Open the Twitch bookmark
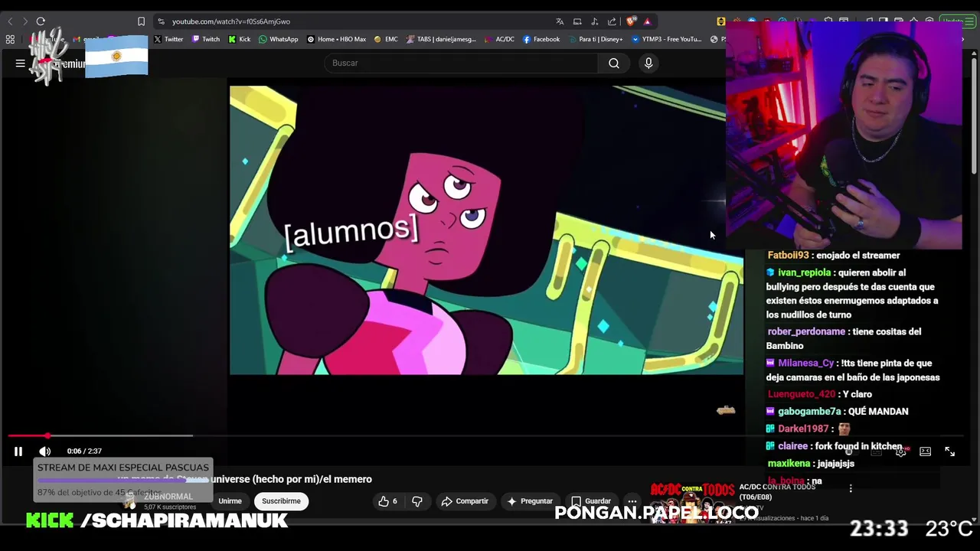Screen dimensions: 980x551 [x=206, y=39]
